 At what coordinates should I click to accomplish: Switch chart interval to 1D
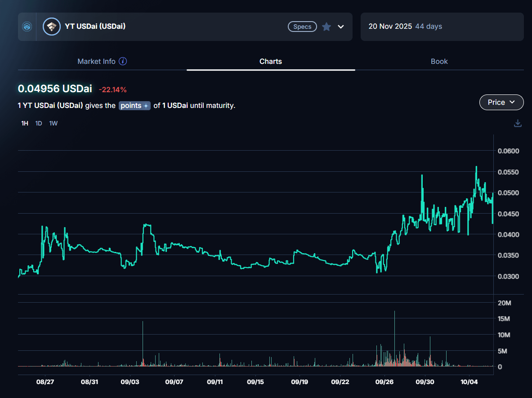(39, 123)
